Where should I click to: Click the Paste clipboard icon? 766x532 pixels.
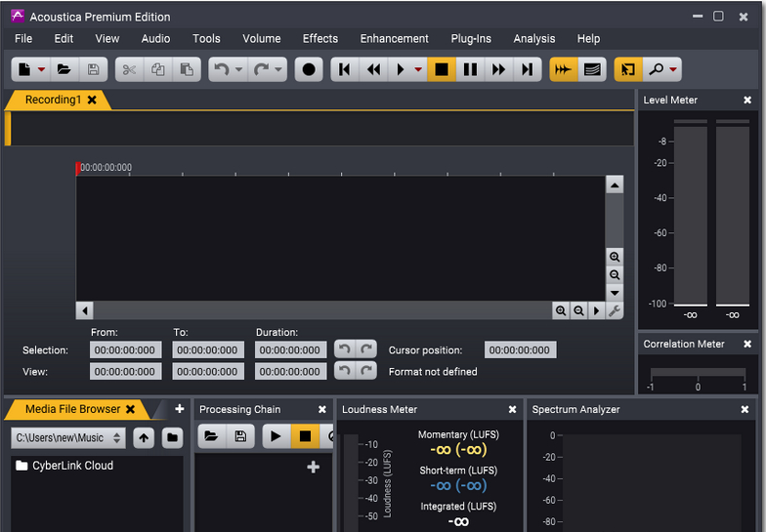tap(186, 70)
